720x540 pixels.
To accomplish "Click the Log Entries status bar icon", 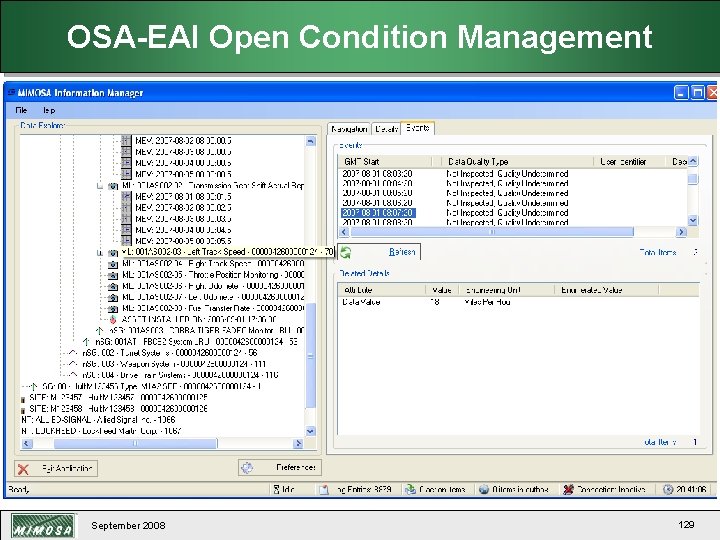I will pos(324,489).
